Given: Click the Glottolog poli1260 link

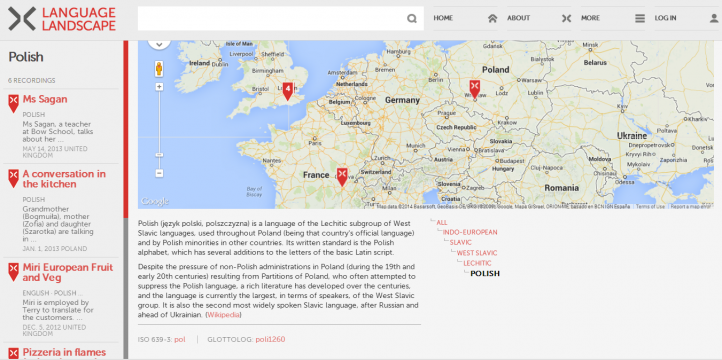Looking at the screenshot, I should [x=270, y=339].
